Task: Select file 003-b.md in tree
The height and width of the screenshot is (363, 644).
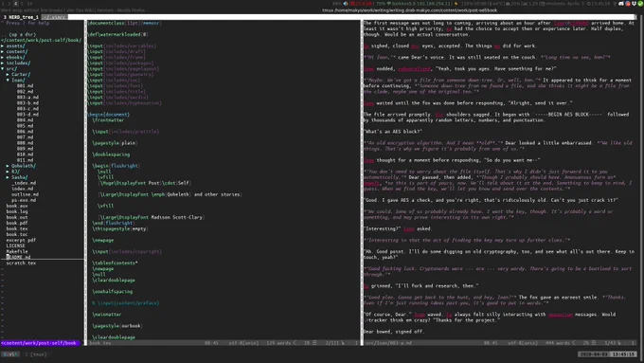Action: point(27,103)
